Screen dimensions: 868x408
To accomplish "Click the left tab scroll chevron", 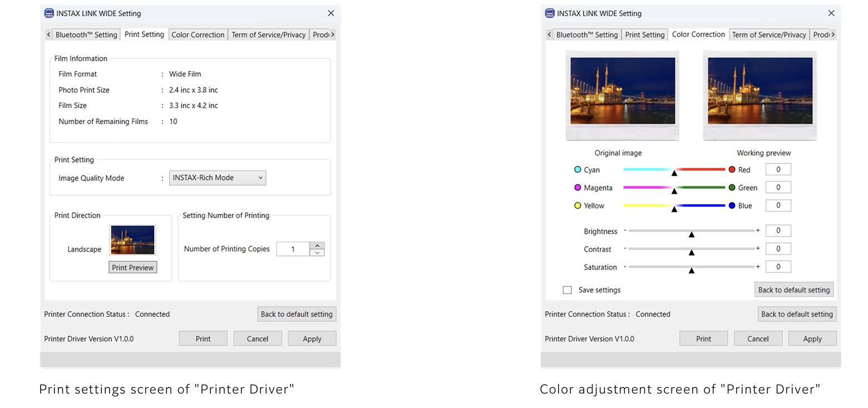I will (x=48, y=34).
